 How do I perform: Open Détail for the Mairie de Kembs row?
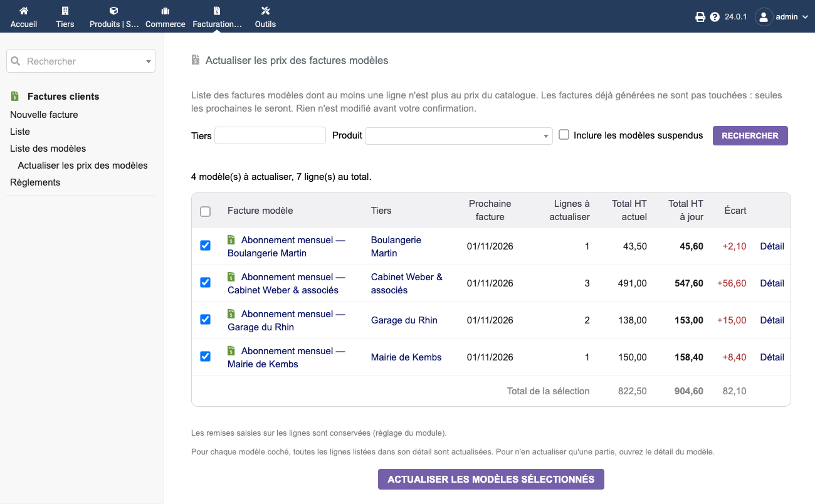(x=772, y=357)
